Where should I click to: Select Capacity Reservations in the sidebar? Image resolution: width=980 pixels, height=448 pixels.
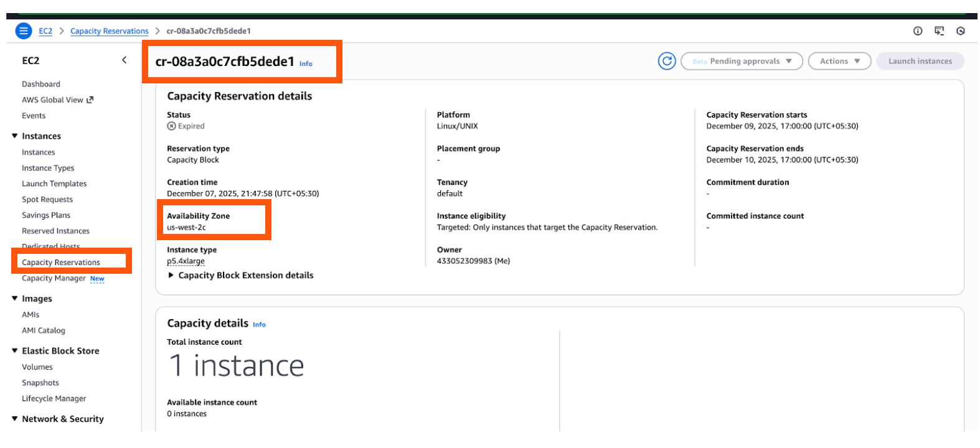[61, 263]
